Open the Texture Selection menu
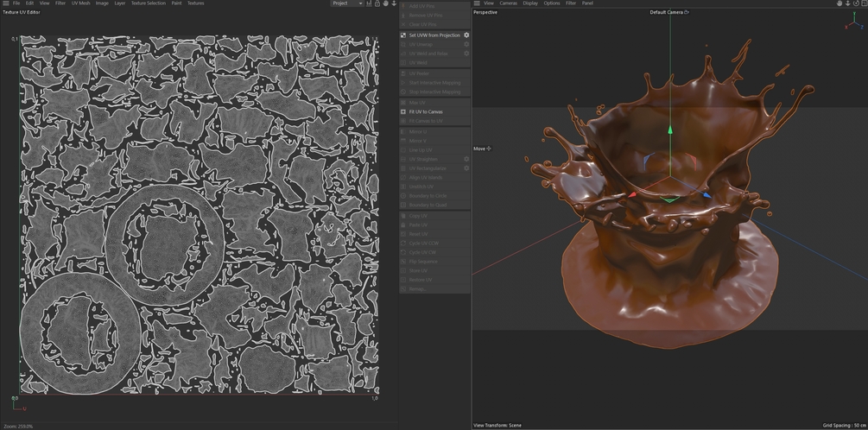Image resolution: width=868 pixels, height=430 pixels. 148,3
